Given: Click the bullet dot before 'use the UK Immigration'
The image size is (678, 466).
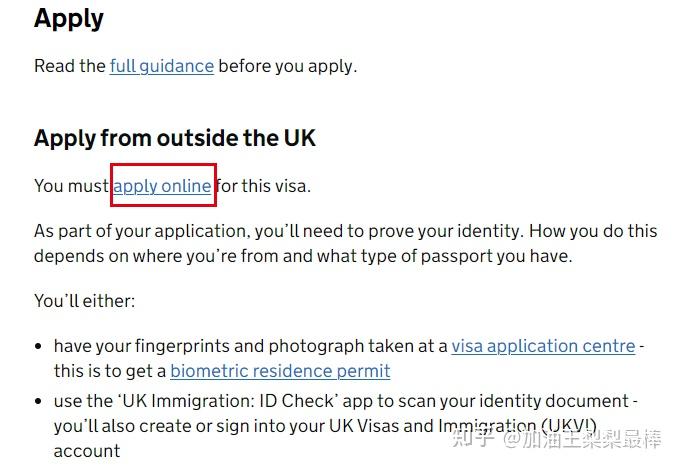Looking at the screenshot, I should click(x=40, y=402).
